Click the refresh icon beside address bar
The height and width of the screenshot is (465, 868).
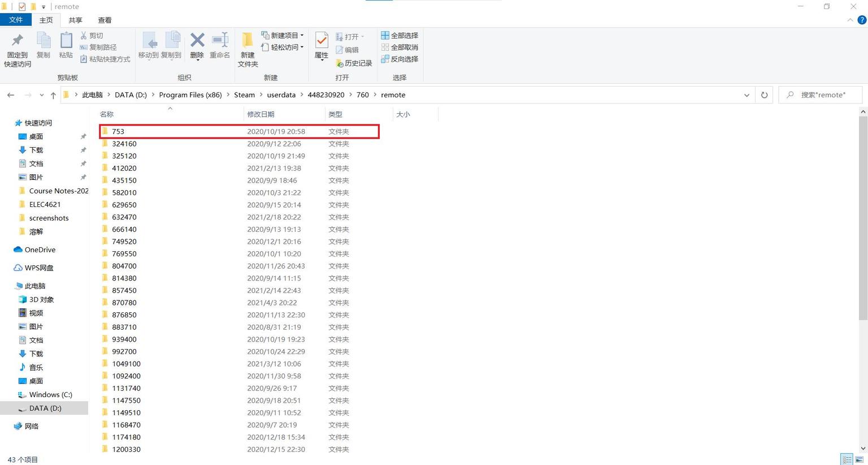(764, 95)
